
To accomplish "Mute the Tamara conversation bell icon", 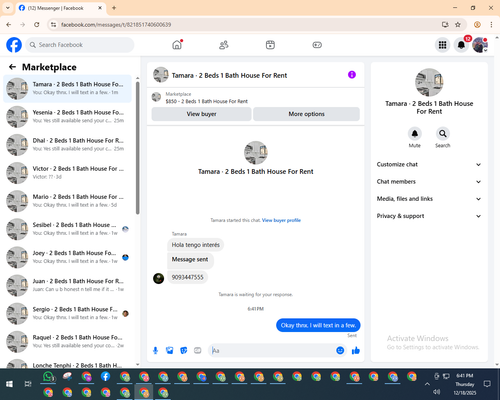I will (415, 134).
